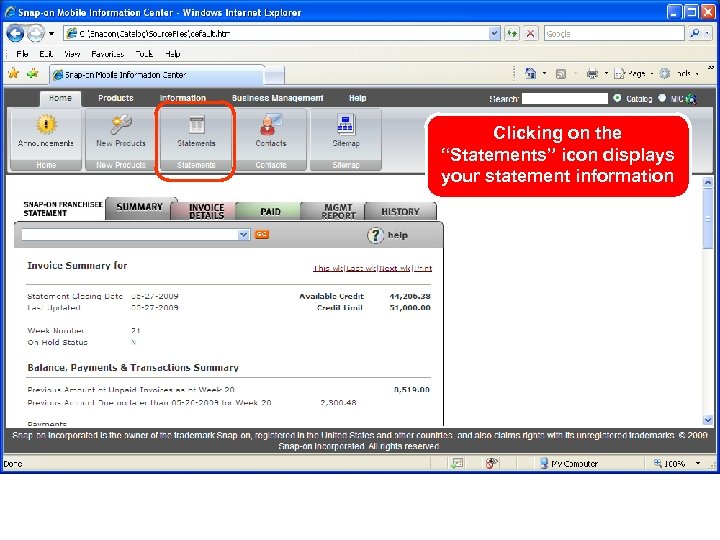Click the Refresh page icon
The height and width of the screenshot is (540, 720).
pos(512,34)
